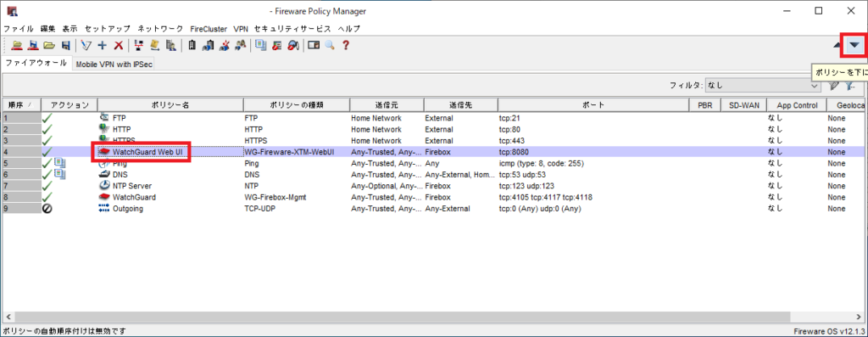The height and width of the screenshot is (337, 868).
Task: Open the フィルタ dropdown set to なし
Action: pyautogui.click(x=764, y=86)
